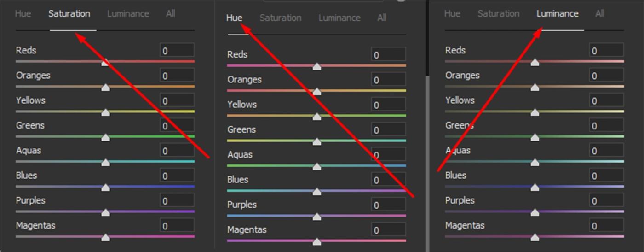Click Oranges value field in saturation panel
This screenshot has height=252, width=644.
(x=177, y=76)
